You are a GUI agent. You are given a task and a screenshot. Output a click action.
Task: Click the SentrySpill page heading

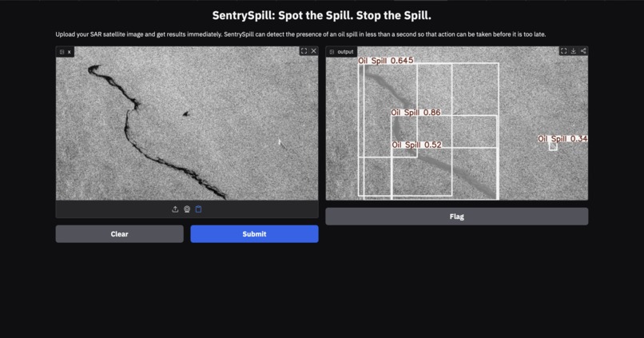pyautogui.click(x=321, y=16)
